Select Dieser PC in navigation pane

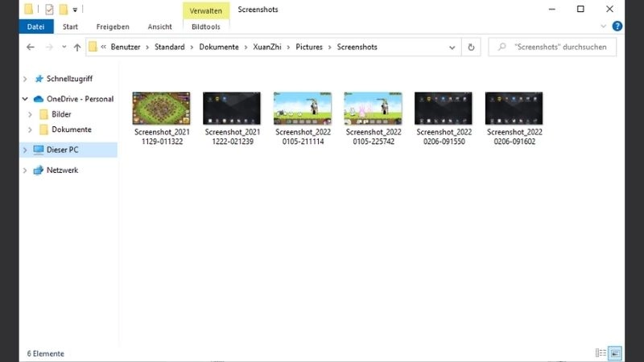point(62,150)
